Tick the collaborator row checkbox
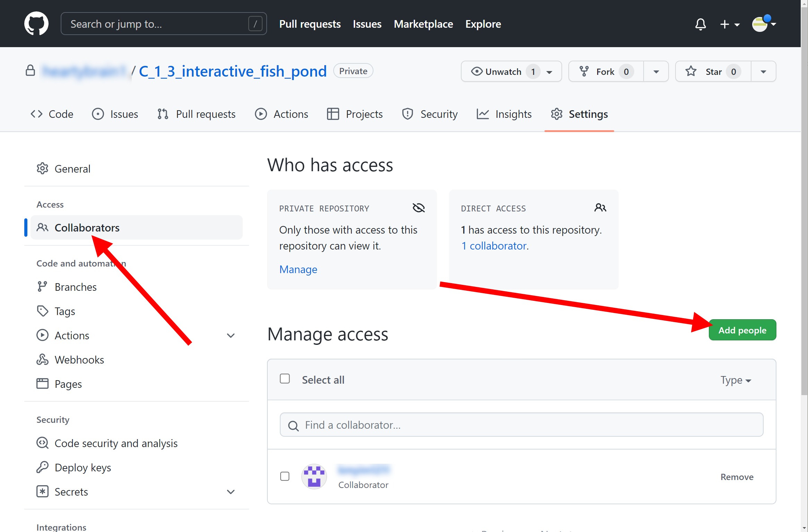This screenshot has width=808, height=532. pos(285,477)
